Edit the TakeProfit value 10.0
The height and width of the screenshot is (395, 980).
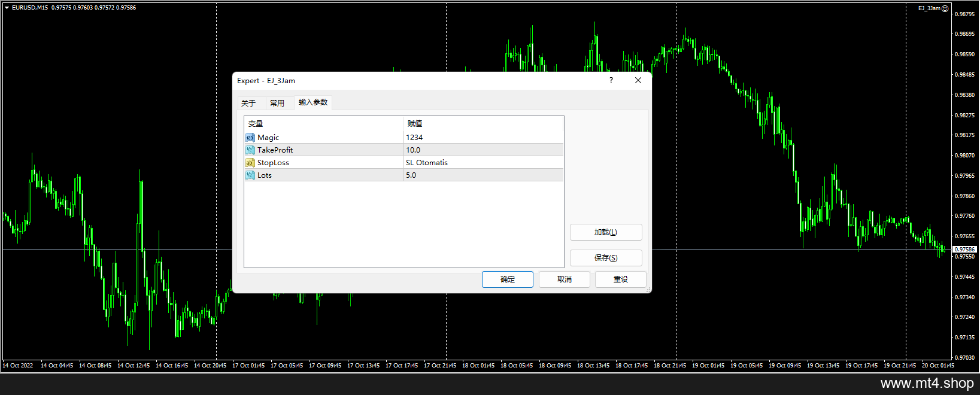click(x=484, y=150)
